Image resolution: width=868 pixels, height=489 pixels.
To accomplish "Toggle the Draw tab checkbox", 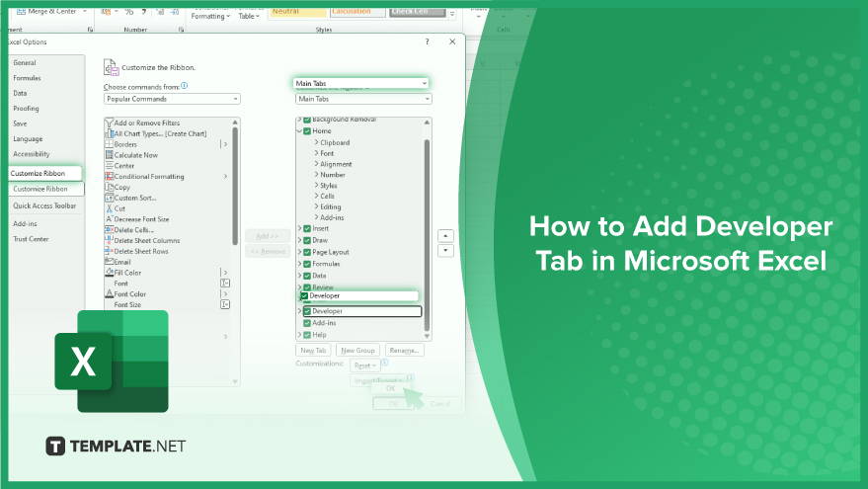I will click(307, 240).
